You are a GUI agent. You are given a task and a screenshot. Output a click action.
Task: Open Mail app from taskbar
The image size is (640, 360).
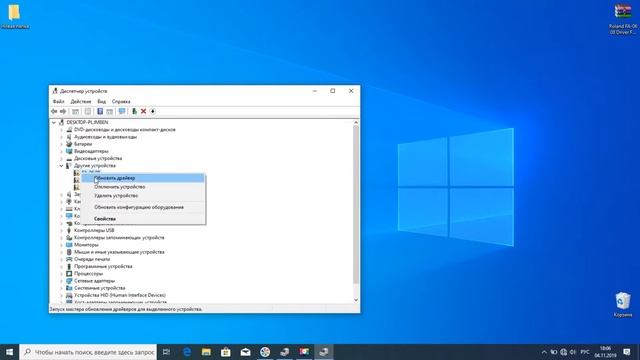click(245, 352)
